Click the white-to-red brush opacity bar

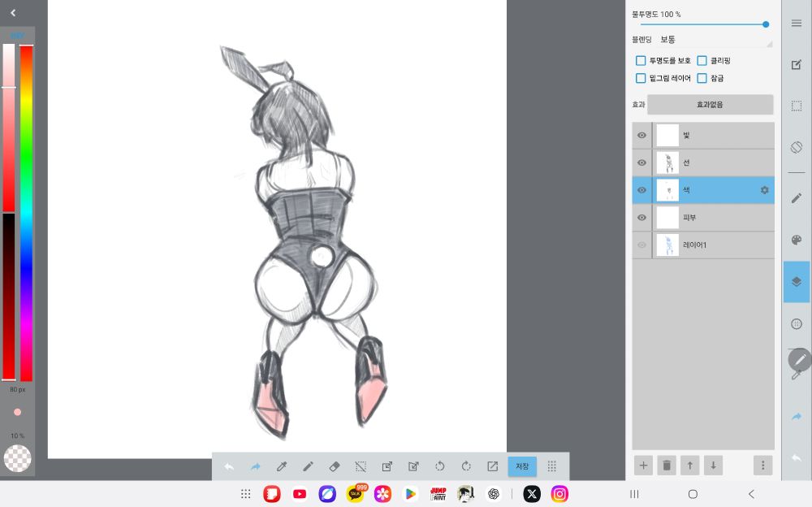point(9,128)
